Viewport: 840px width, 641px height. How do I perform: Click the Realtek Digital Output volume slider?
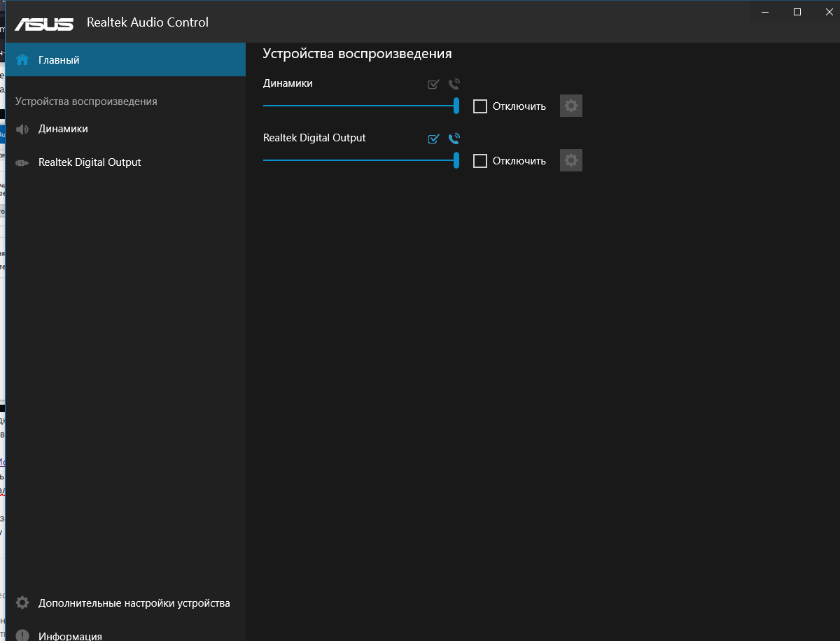(x=361, y=160)
